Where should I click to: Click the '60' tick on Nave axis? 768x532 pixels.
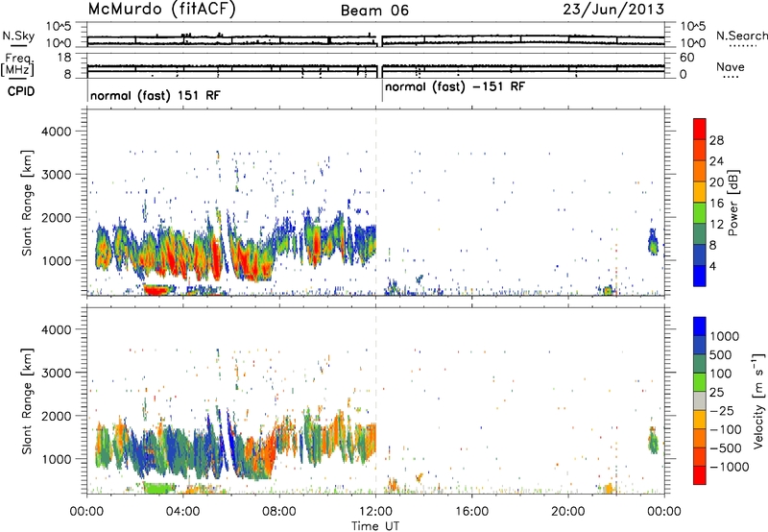coord(687,58)
